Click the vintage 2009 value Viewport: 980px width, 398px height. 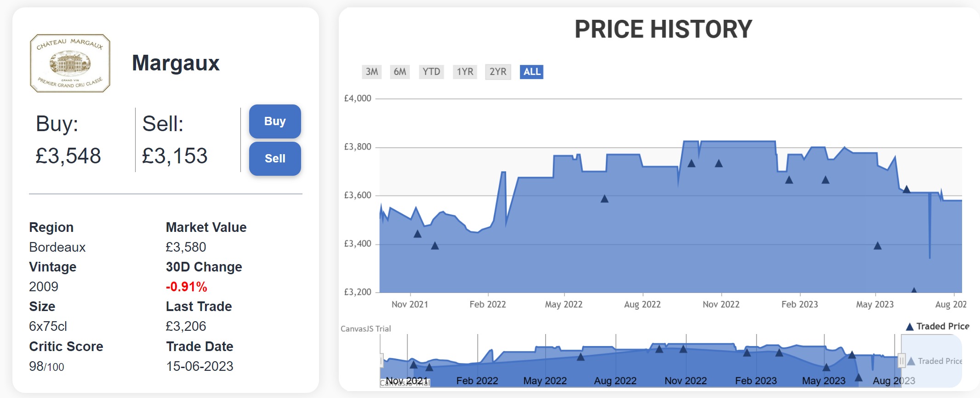point(44,287)
